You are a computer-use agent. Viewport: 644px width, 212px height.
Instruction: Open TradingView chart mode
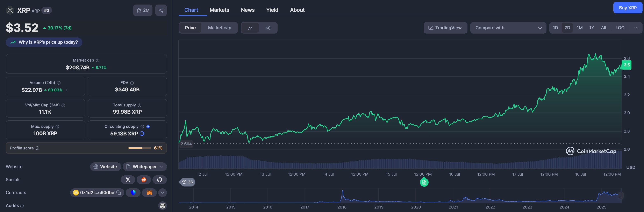445,28
